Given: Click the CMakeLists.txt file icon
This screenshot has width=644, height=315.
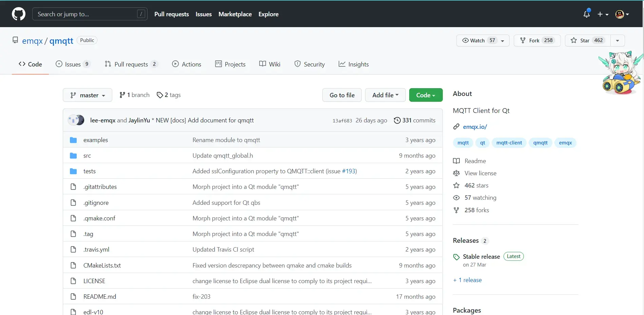Looking at the screenshot, I should [x=73, y=265].
